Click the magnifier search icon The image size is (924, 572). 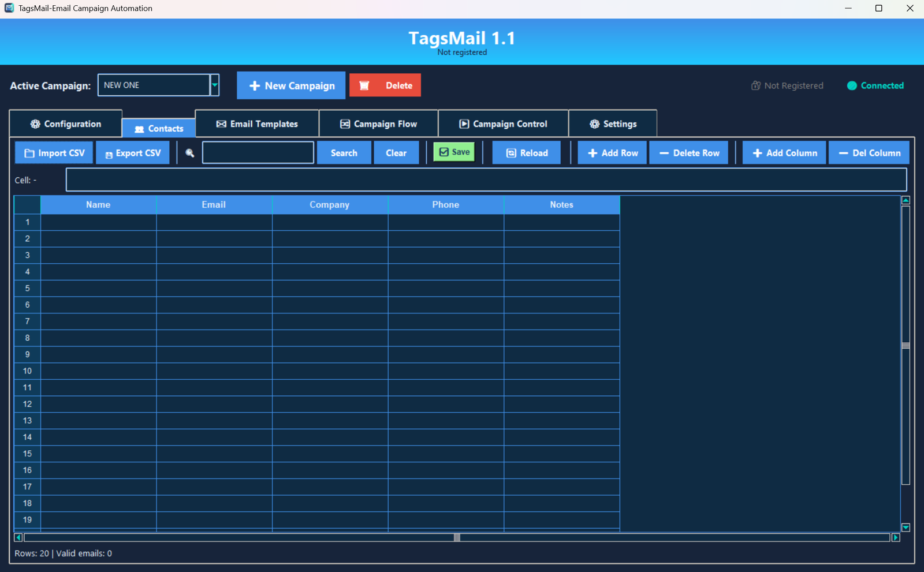189,153
